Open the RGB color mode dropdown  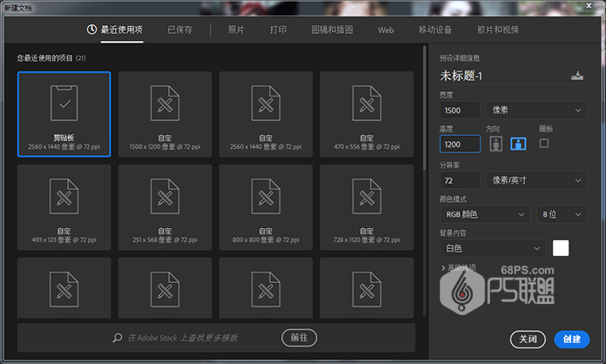click(x=485, y=214)
